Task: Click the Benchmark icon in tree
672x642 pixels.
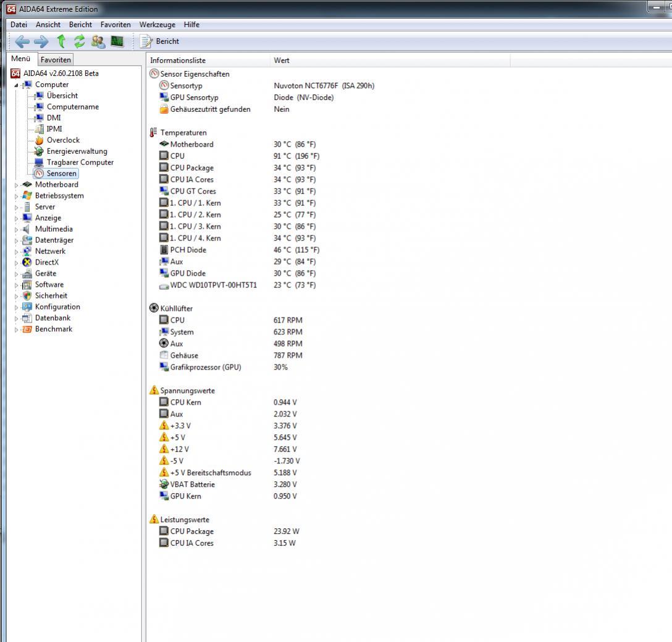Action: coord(27,329)
